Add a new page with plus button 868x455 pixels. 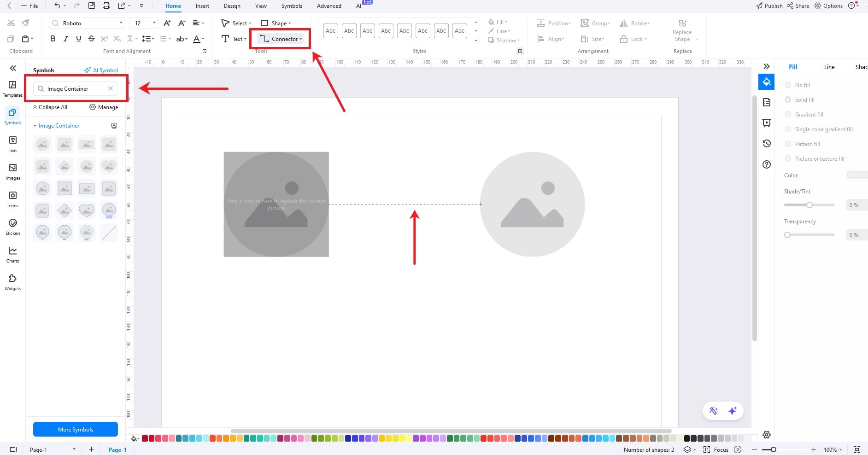91,449
